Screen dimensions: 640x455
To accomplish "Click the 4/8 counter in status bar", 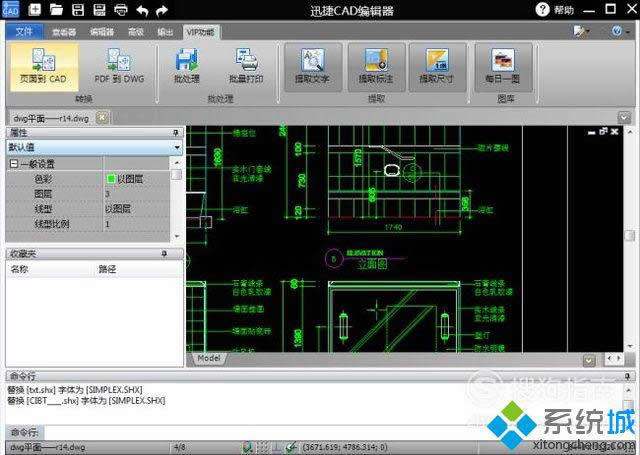I will tap(180, 448).
